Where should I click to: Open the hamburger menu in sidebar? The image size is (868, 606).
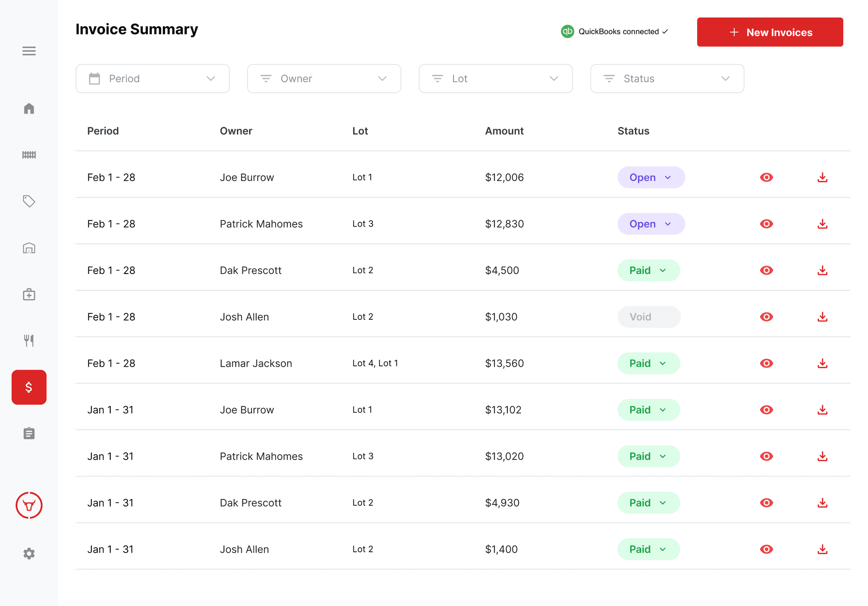pos(29,51)
